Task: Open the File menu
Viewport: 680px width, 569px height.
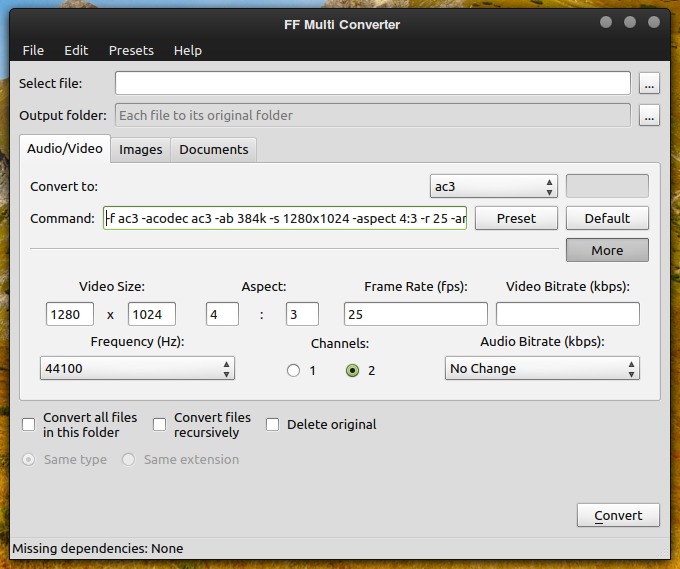Action: tap(33, 50)
